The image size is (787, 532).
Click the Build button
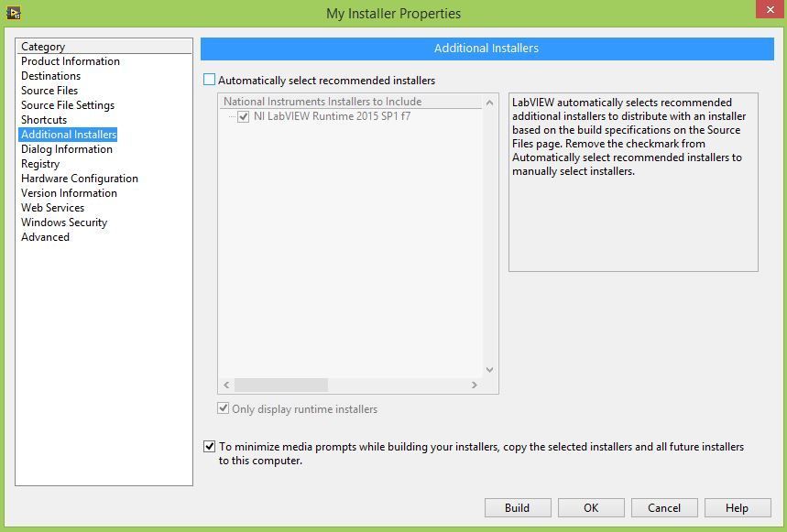518,508
